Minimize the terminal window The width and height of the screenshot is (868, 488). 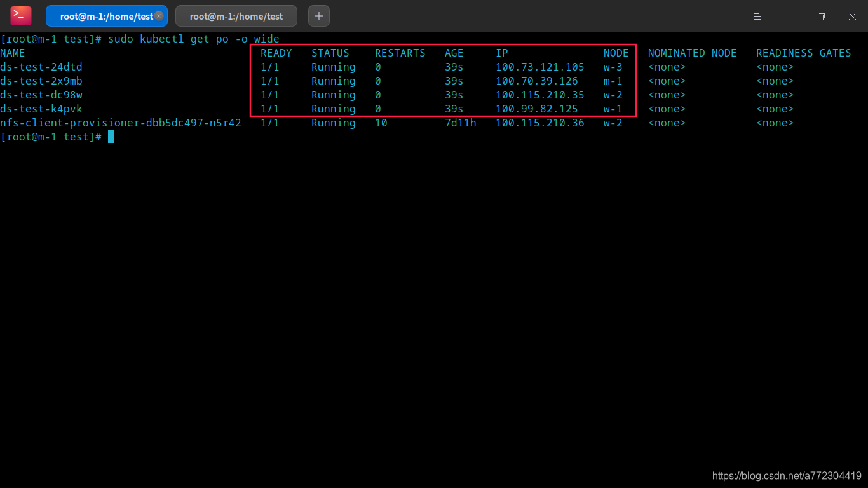pos(789,17)
